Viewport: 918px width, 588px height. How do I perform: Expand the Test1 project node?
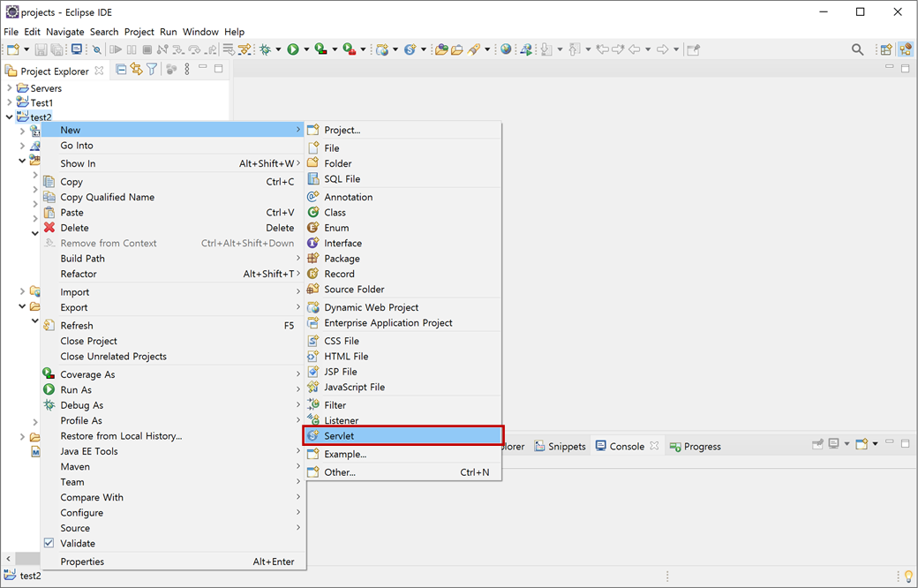10,102
